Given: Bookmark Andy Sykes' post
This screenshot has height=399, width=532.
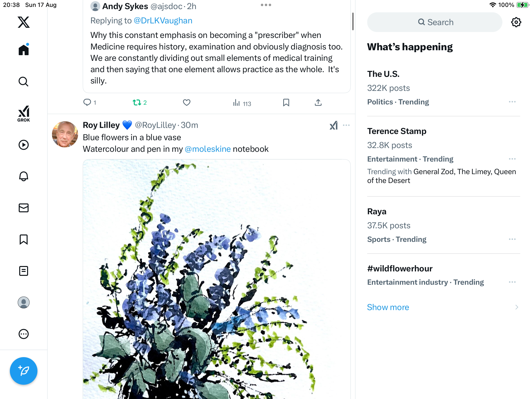Looking at the screenshot, I should point(286,102).
